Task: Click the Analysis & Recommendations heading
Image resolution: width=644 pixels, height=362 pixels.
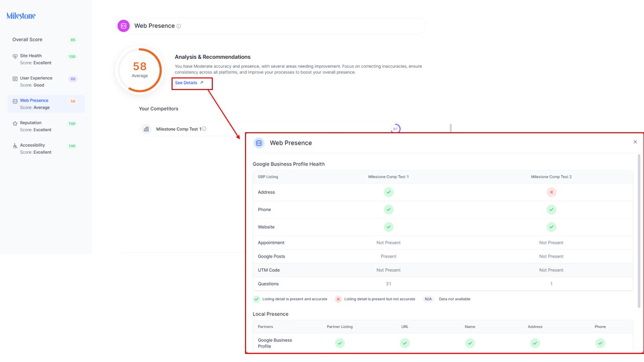Action: click(213, 57)
